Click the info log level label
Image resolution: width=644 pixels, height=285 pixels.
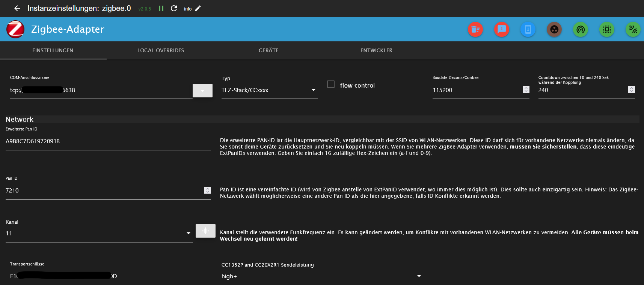[188, 9]
